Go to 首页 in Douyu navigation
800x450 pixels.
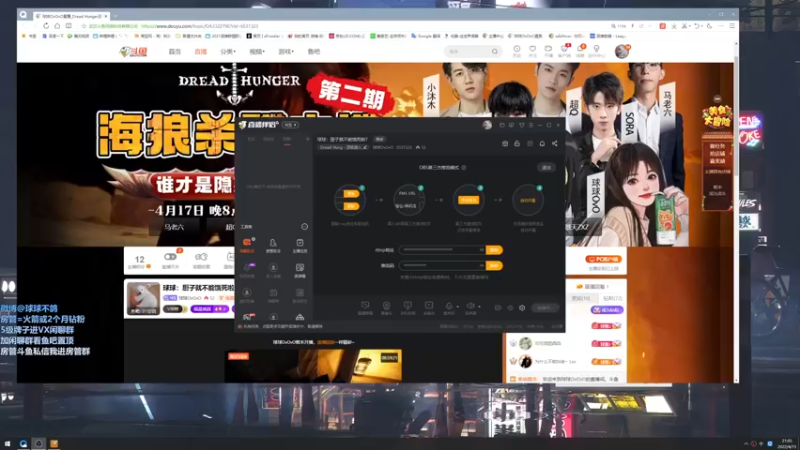pyautogui.click(x=174, y=52)
